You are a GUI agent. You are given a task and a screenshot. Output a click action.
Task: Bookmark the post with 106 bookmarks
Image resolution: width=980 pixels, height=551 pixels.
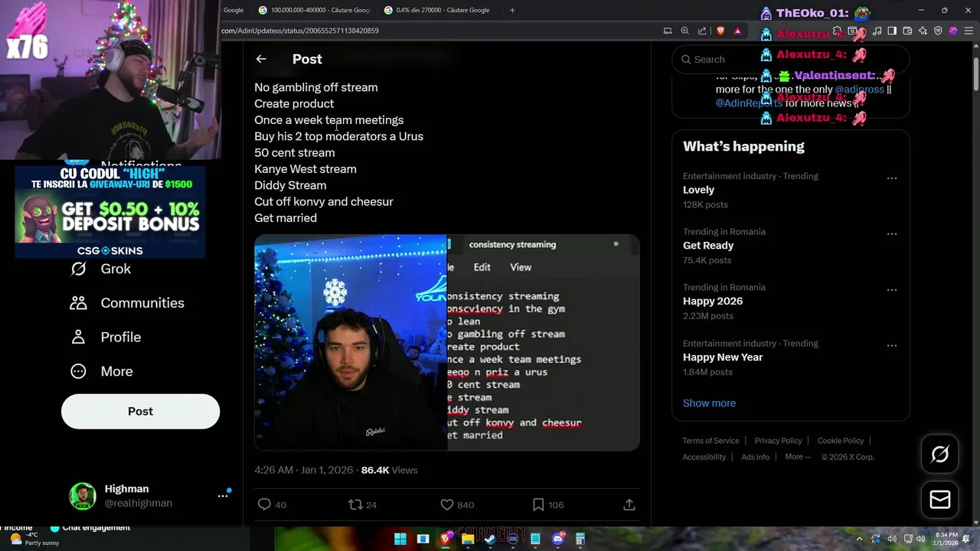538,504
